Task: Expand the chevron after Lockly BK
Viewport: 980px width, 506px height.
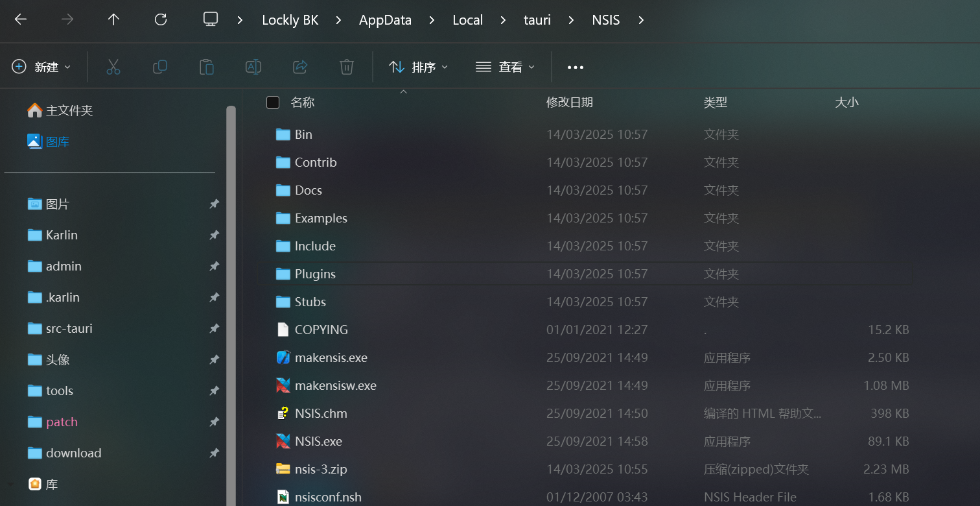Action: pyautogui.click(x=339, y=20)
